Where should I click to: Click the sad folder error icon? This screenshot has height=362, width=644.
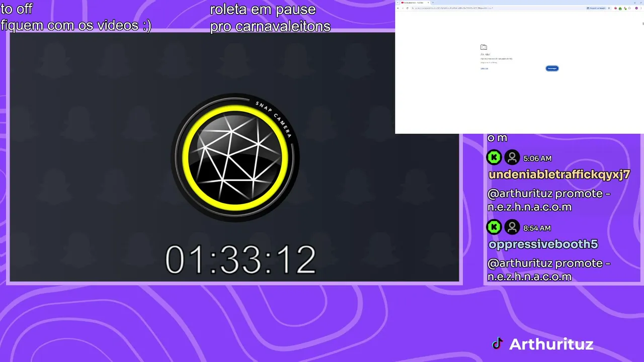coord(484,47)
